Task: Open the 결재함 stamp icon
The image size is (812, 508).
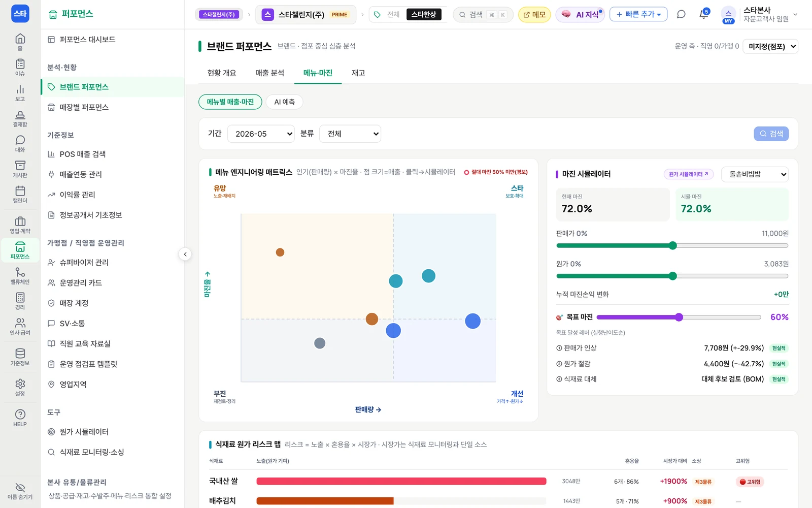Action: click(20, 118)
